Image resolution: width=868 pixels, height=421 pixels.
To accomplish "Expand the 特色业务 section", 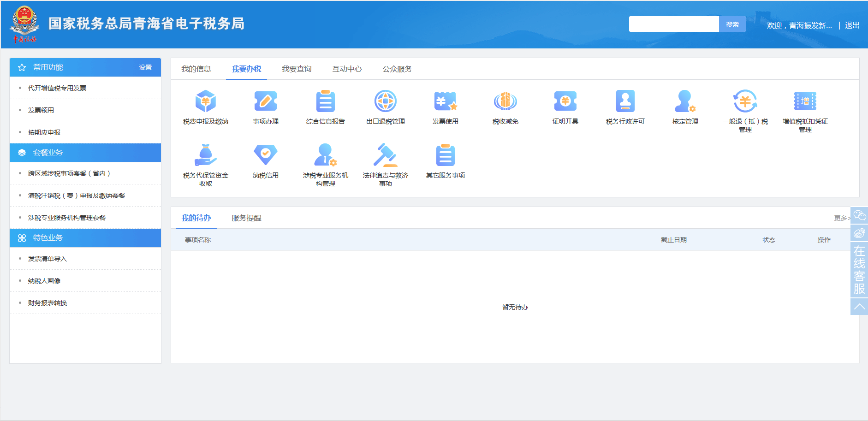I will (85, 238).
